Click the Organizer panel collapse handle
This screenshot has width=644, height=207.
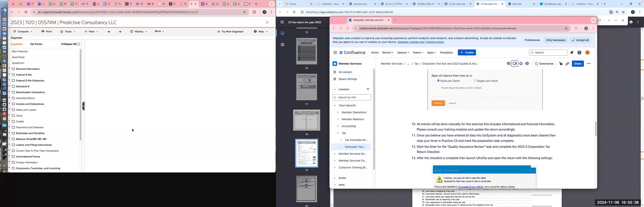(x=84, y=106)
